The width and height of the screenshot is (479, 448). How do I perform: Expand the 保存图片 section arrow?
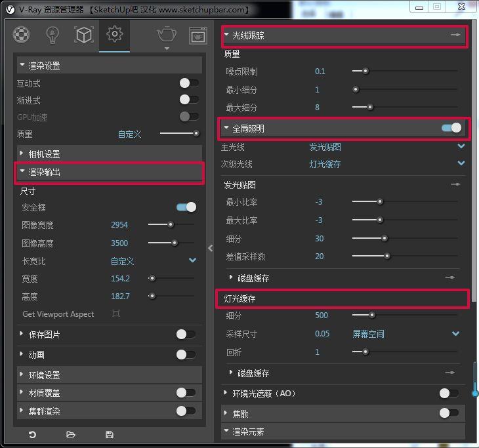pos(21,333)
